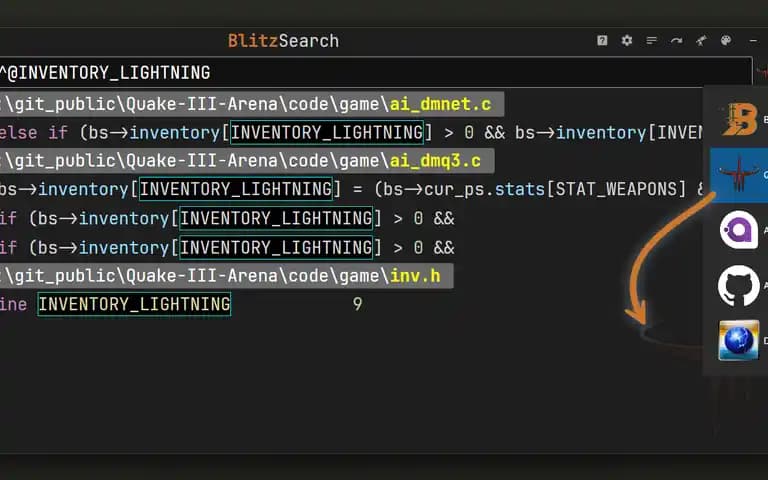Viewport: 768px width, 480px height.
Task: Select the highlighted Quake III logo entry
Action: pyautogui.click(x=739, y=175)
